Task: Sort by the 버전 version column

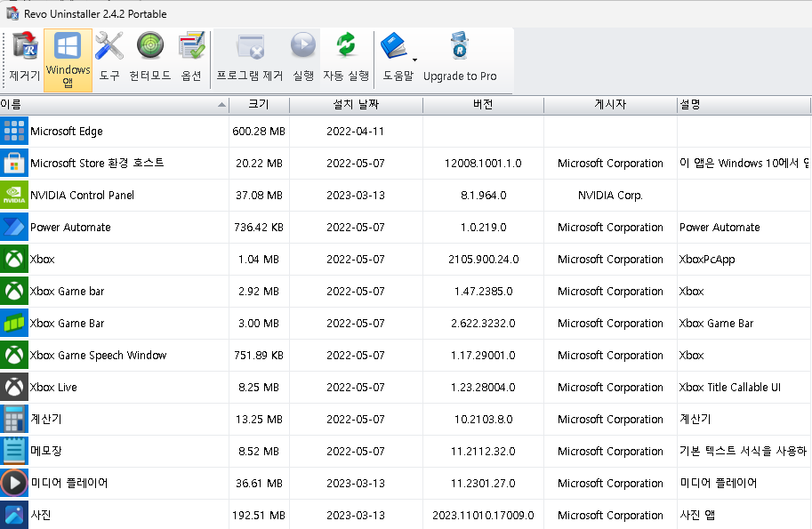Action: [483, 105]
